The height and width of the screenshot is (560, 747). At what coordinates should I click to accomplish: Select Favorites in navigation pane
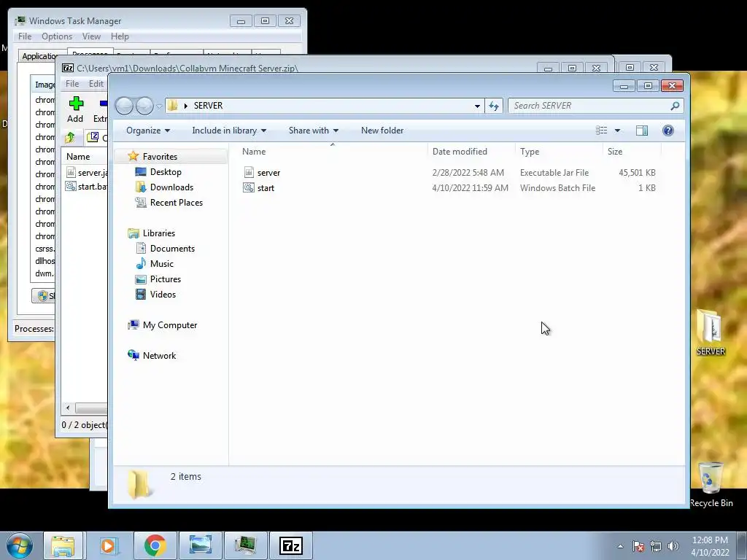tap(160, 157)
